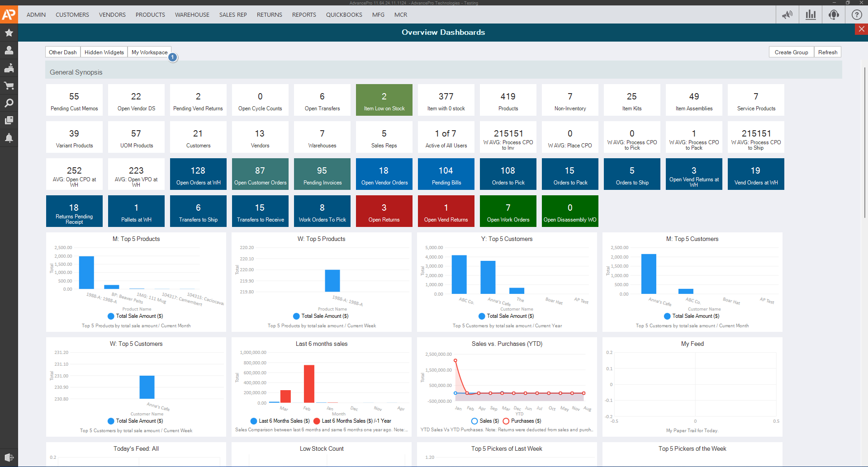Click the factory vendor sidebar icon
This screenshot has height=467, width=868.
(9, 68)
